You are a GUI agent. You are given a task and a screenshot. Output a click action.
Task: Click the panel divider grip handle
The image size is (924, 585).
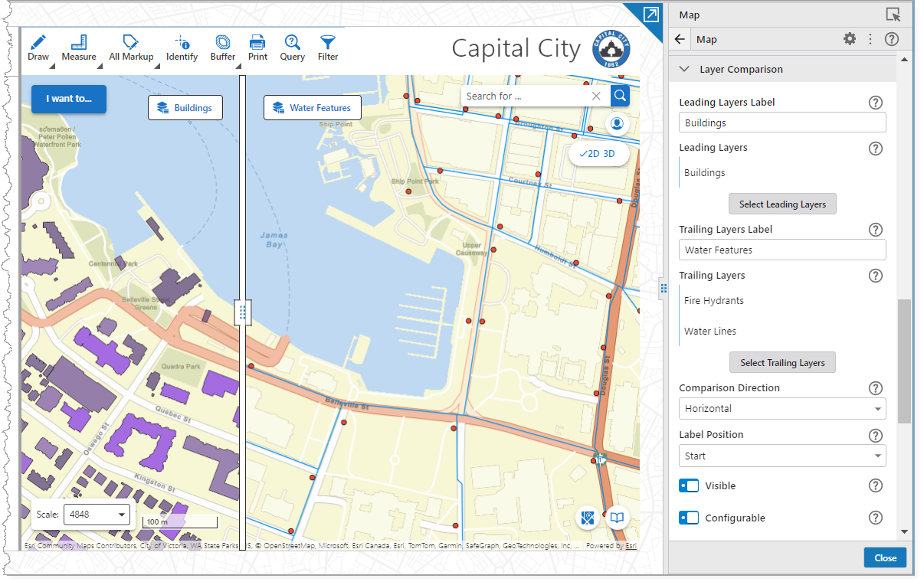click(664, 287)
